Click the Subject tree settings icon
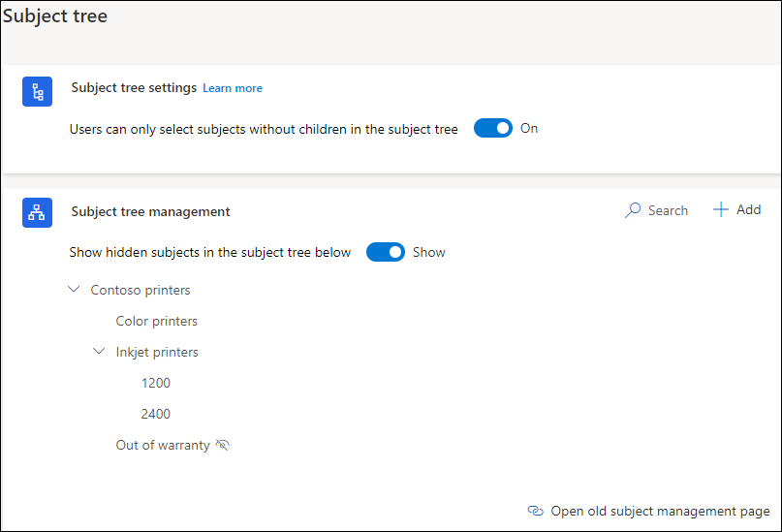This screenshot has width=782, height=532. pos(37,91)
